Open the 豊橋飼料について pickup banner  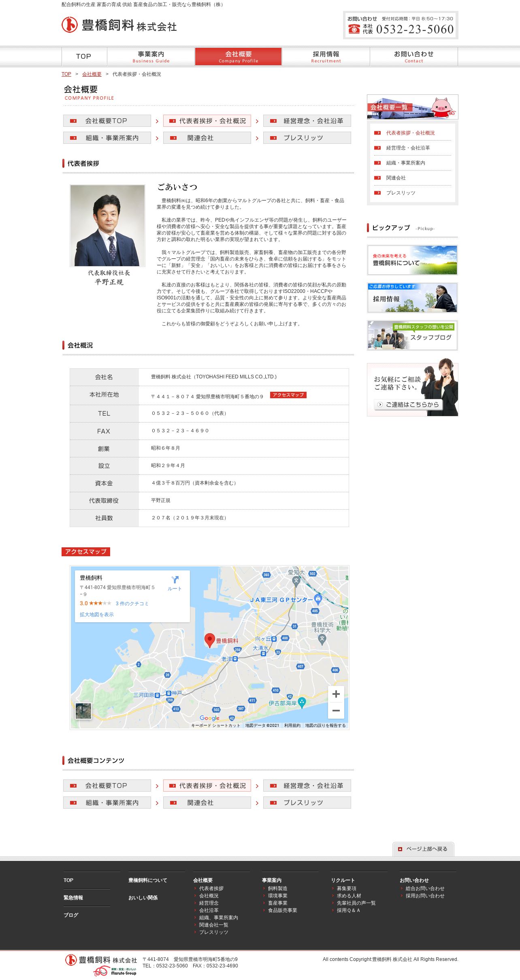tap(413, 260)
